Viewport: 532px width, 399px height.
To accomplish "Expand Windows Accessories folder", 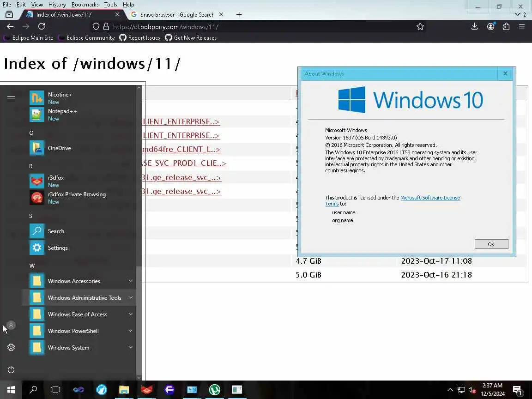I will click(79, 281).
